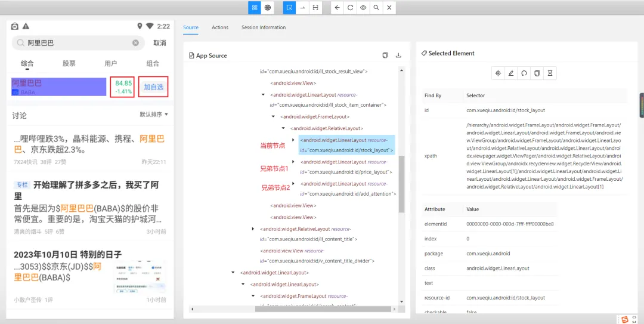644x324 pixels.
Task: Select the 综合 tab in the app
Action: [27, 63]
